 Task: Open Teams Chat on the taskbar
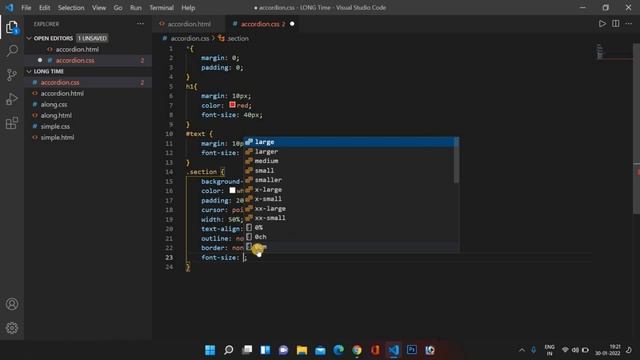(x=284, y=350)
